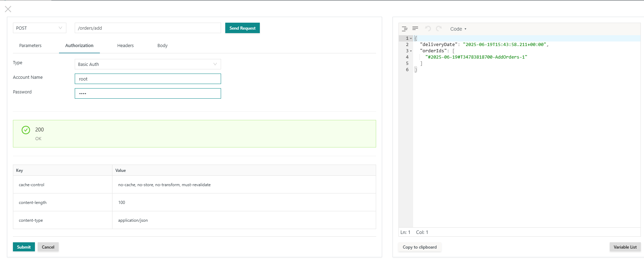The width and height of the screenshot is (644, 266).
Task: Click the Password input field
Action: click(x=148, y=93)
